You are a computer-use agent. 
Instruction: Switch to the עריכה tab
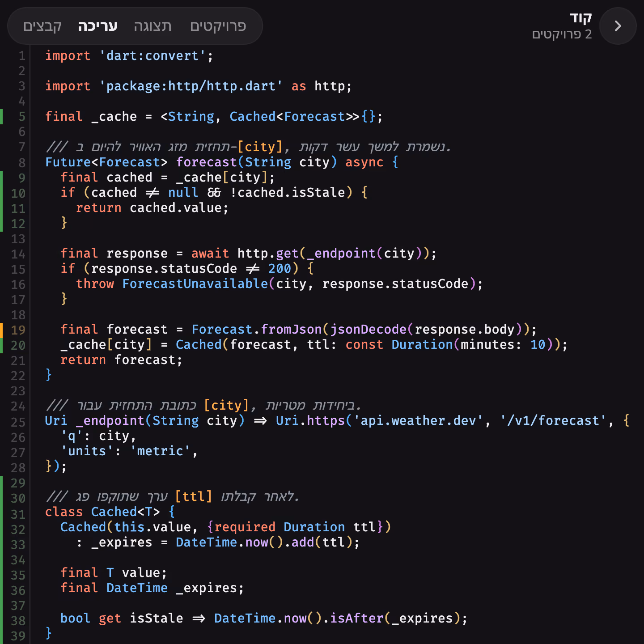tap(97, 26)
